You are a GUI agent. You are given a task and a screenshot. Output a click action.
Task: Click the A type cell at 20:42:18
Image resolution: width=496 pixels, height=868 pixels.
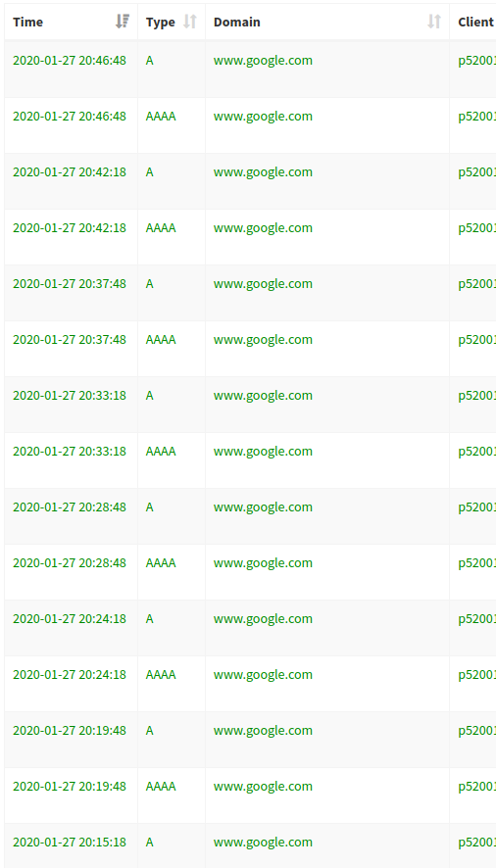(x=150, y=172)
